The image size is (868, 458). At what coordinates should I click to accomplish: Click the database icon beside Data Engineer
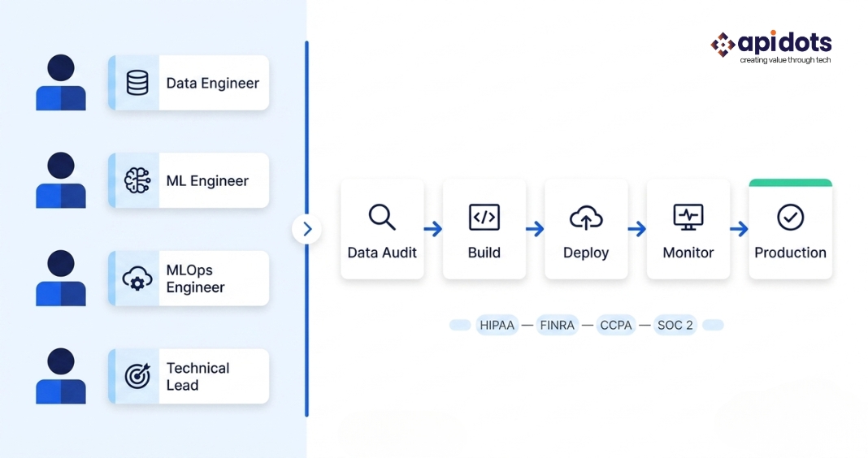[137, 83]
